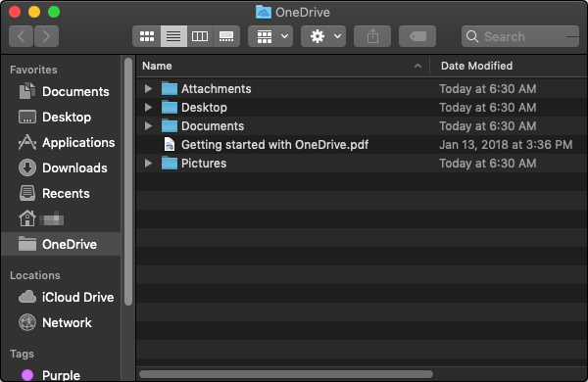The height and width of the screenshot is (382, 588).
Task: Switch to gallery view
Action: click(226, 36)
